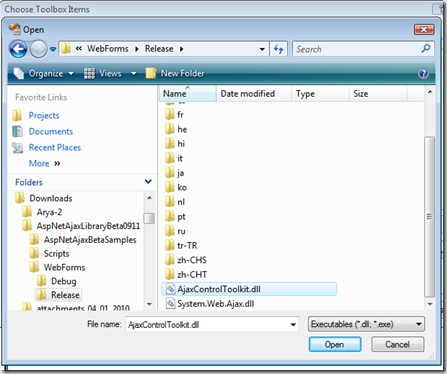Image resolution: width=447 pixels, height=374 pixels.
Task: Open the address bar history dropdown
Action: pyautogui.click(x=262, y=49)
